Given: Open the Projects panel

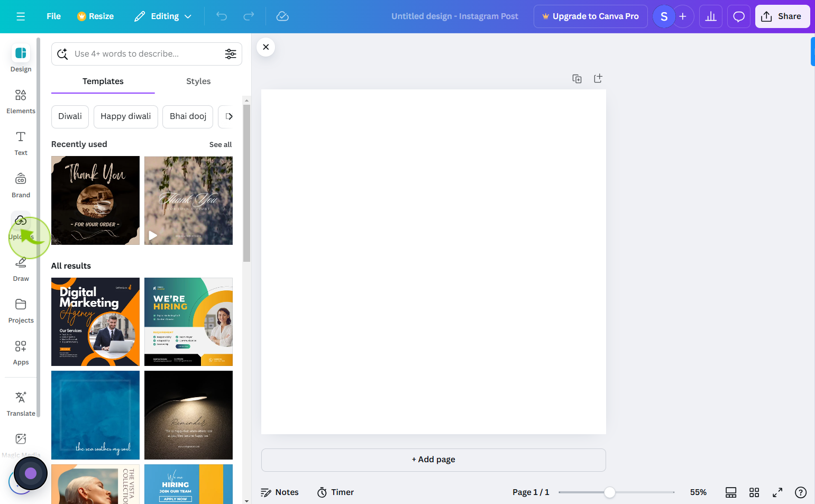Looking at the screenshot, I should tap(21, 310).
